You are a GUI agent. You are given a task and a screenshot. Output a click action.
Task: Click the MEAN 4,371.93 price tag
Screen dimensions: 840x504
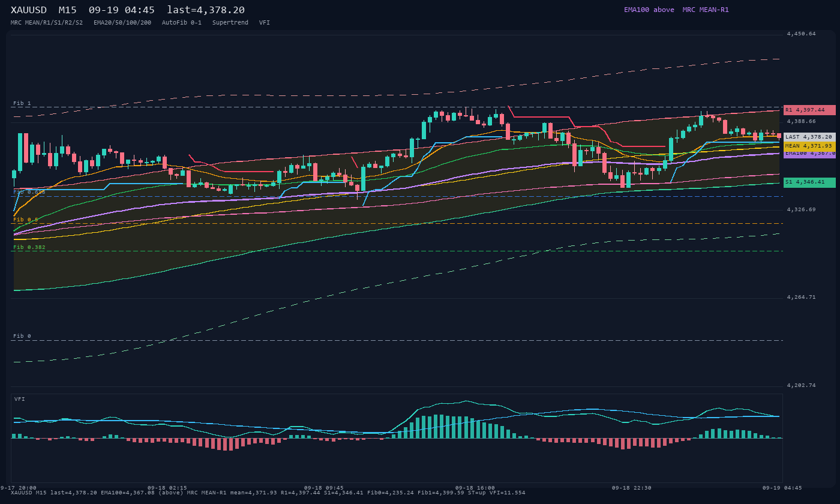click(809, 146)
